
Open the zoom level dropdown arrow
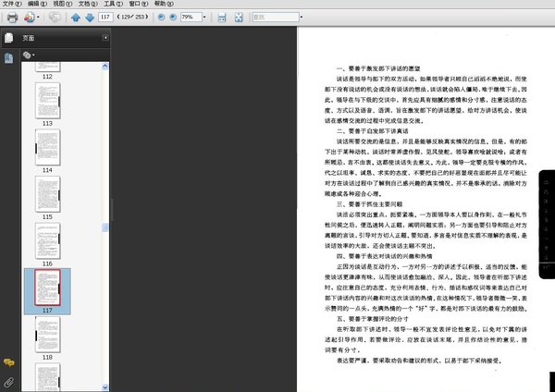[x=204, y=17]
